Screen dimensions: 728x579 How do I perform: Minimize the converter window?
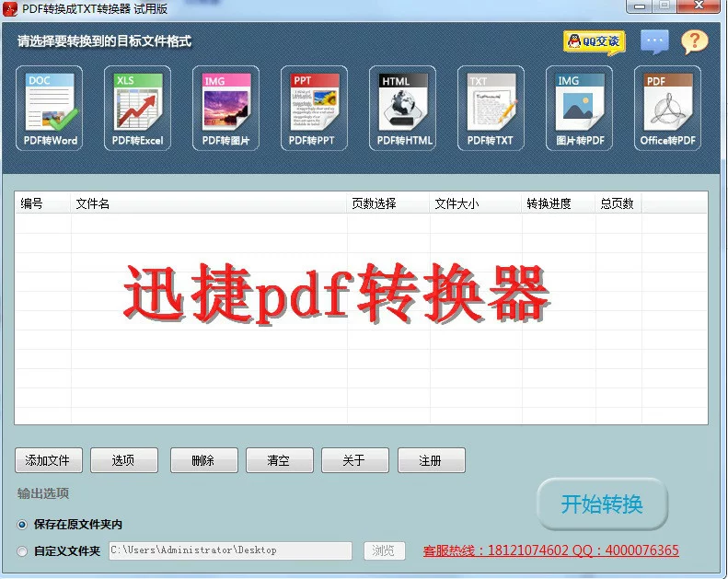click(640, 6)
